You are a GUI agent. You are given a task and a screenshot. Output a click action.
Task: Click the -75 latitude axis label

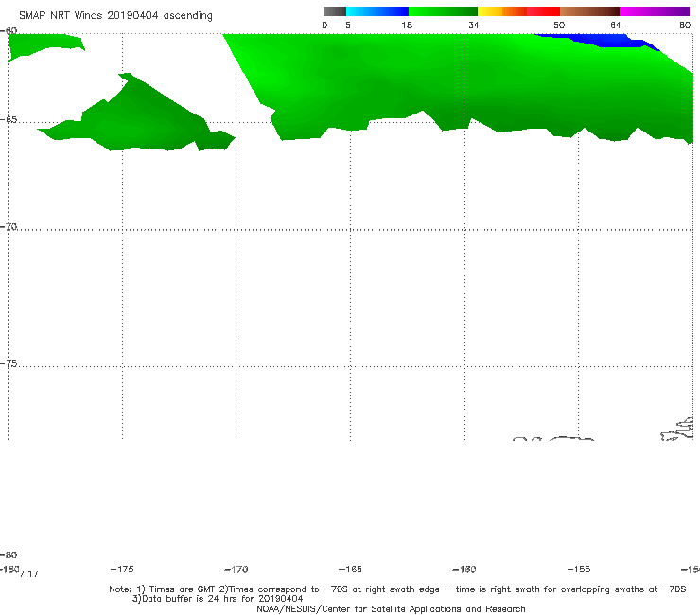(9, 363)
